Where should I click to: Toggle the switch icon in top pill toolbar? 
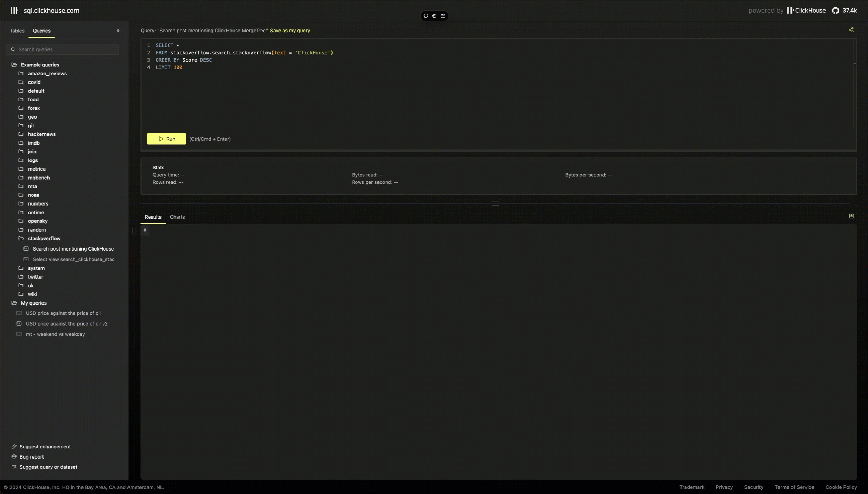click(434, 16)
